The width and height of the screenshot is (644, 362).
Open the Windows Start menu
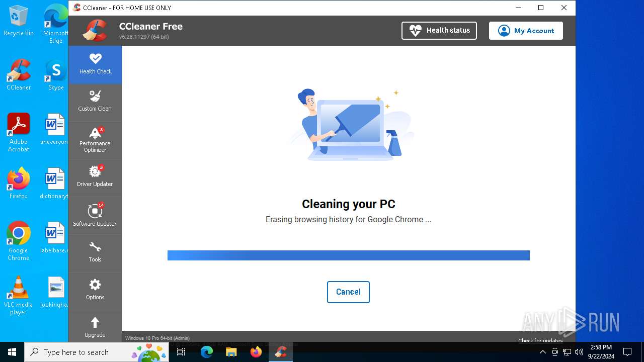pyautogui.click(x=12, y=352)
